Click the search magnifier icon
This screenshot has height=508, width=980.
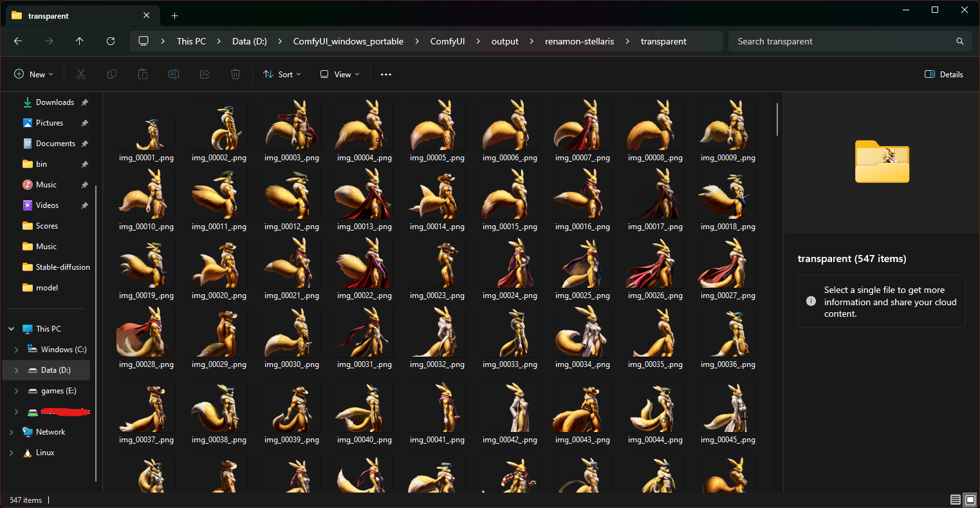coord(960,41)
